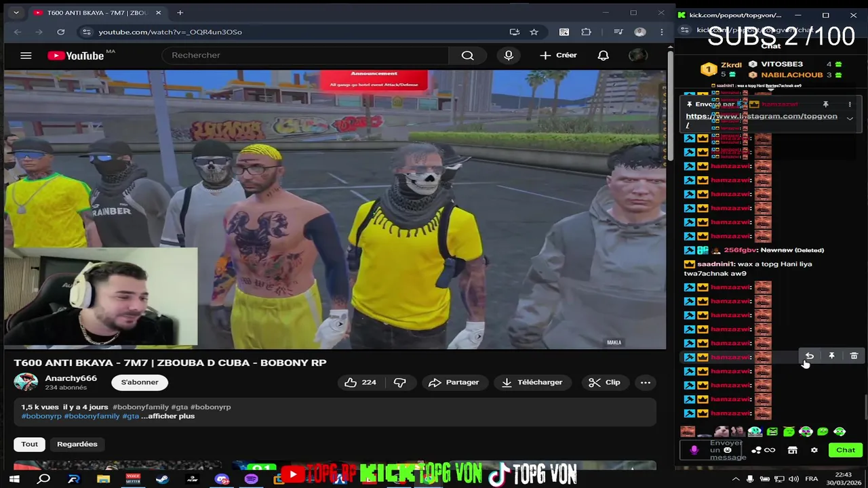Viewport: 868px width, 488px height.
Task: Click the install/cast icon in the address bar
Action: point(514,32)
